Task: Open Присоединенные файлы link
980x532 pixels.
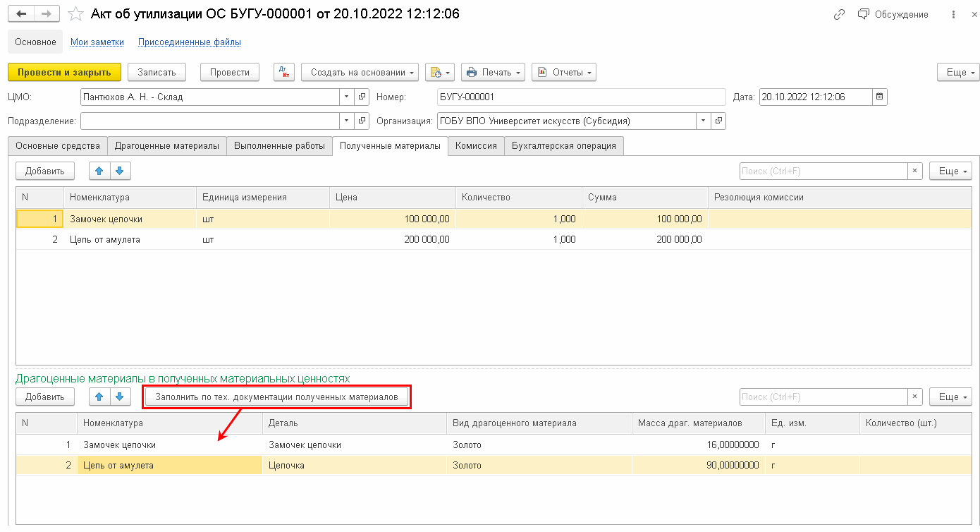Action: [190, 42]
